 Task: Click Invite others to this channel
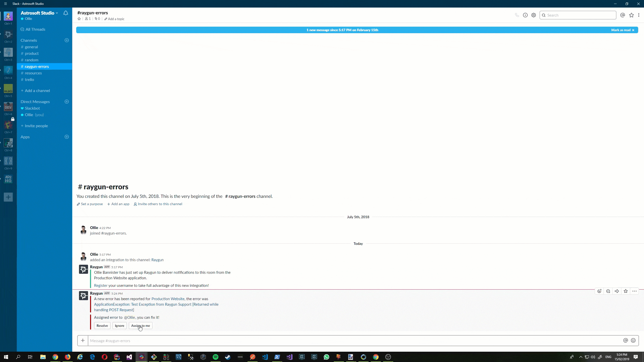[x=158, y=204]
